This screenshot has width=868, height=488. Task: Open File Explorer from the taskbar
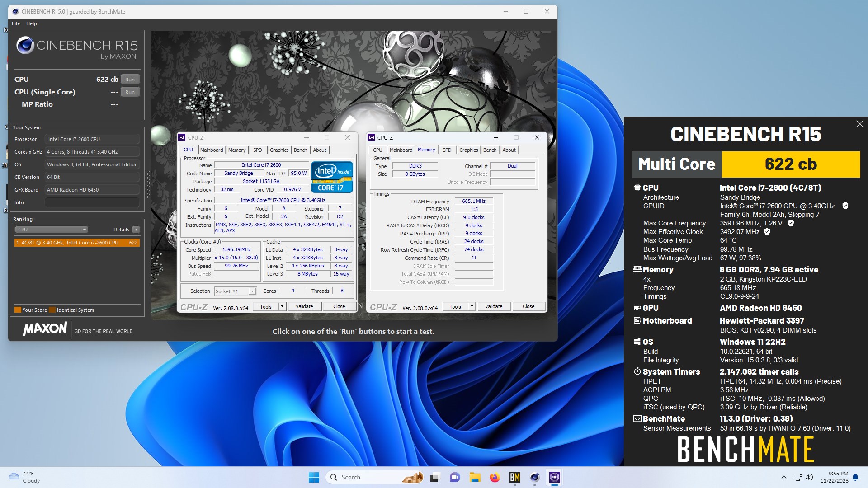point(475,477)
